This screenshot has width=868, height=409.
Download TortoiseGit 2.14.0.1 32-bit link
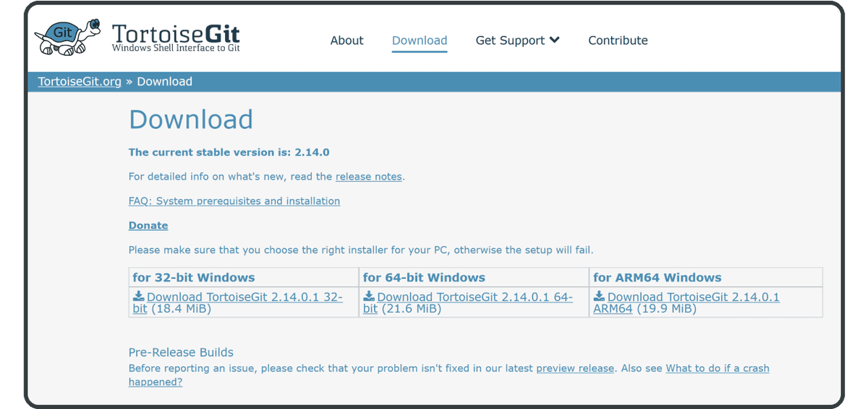[237, 303]
